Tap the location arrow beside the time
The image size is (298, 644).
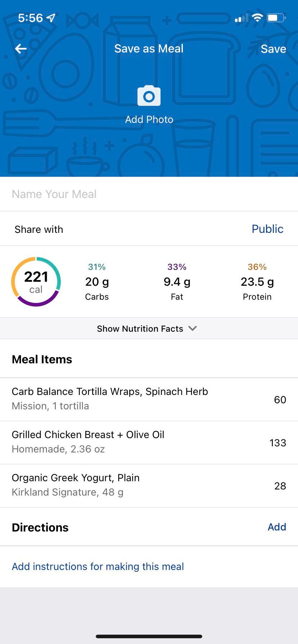tap(51, 18)
